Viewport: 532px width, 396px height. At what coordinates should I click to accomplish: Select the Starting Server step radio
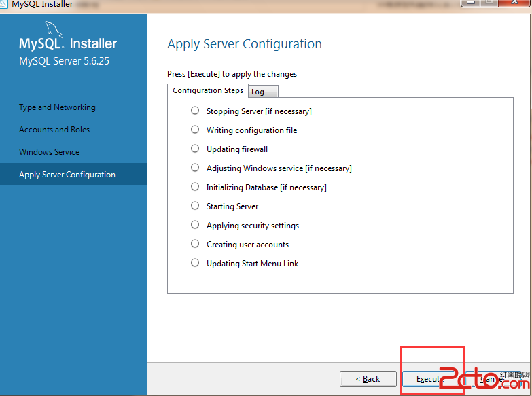(195, 206)
